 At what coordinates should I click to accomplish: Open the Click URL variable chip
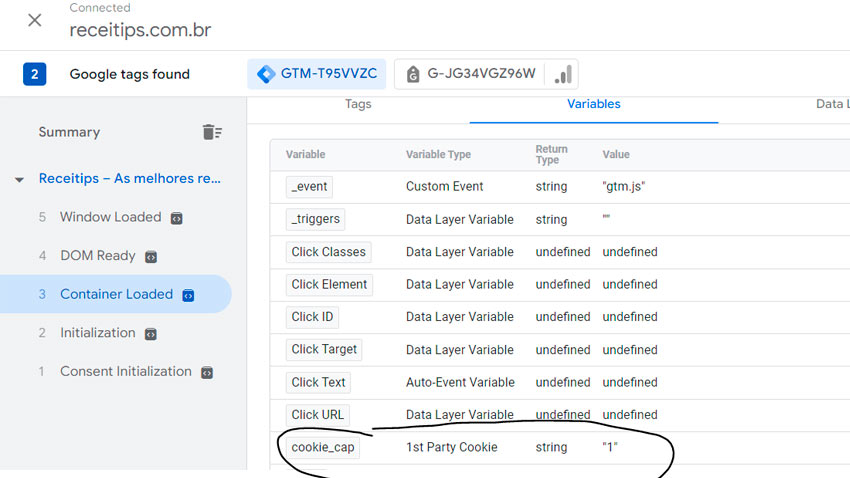[318, 415]
